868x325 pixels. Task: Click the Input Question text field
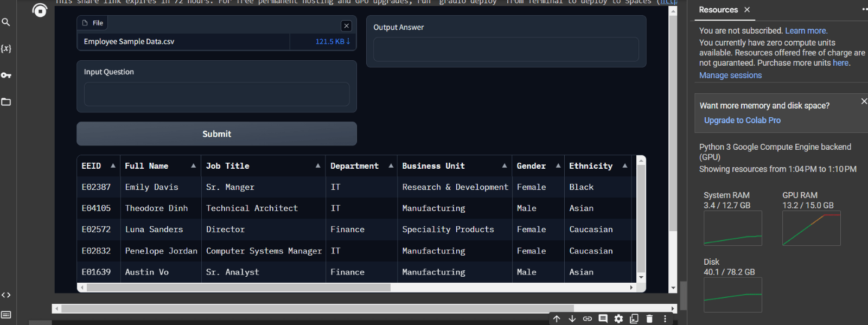click(216, 94)
